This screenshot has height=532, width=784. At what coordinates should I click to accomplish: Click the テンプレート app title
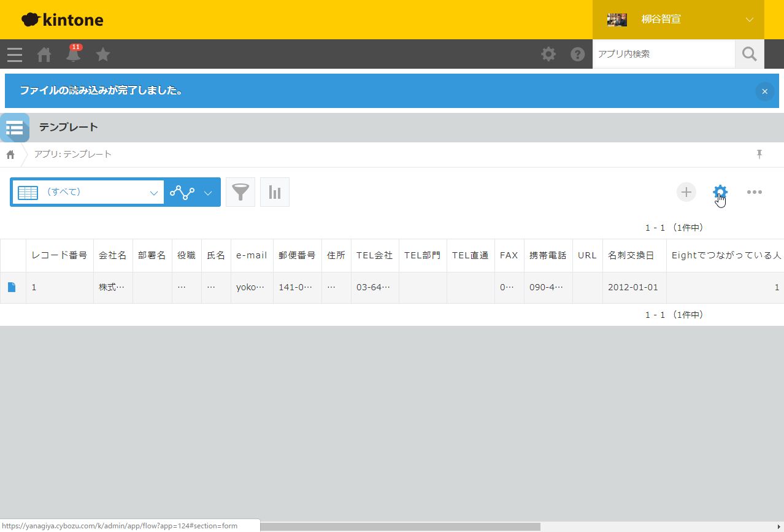(x=69, y=128)
